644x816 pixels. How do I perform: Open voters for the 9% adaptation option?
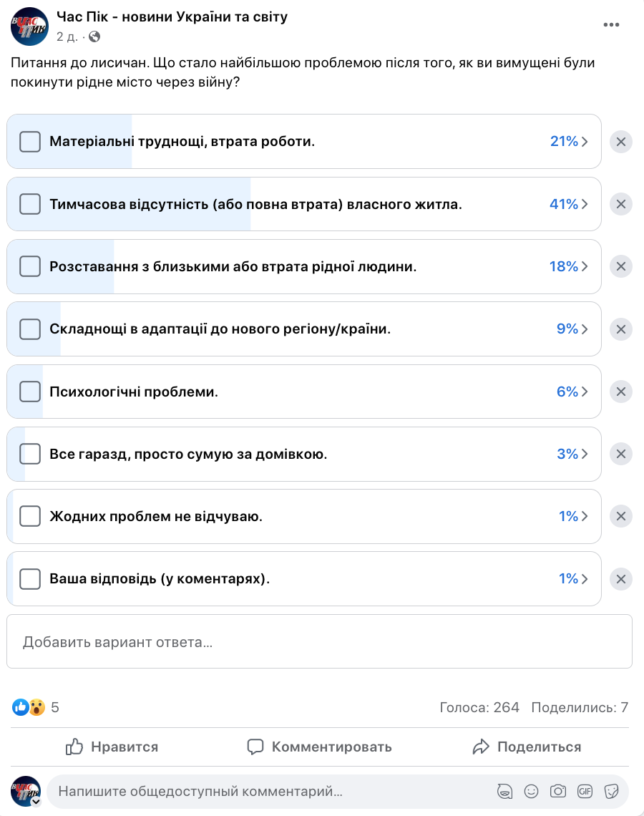coord(572,329)
